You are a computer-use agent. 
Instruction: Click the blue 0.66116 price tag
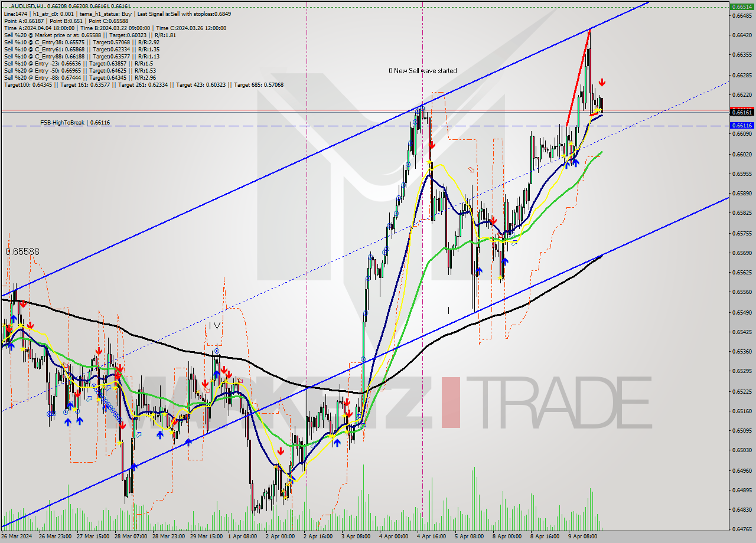coord(742,126)
